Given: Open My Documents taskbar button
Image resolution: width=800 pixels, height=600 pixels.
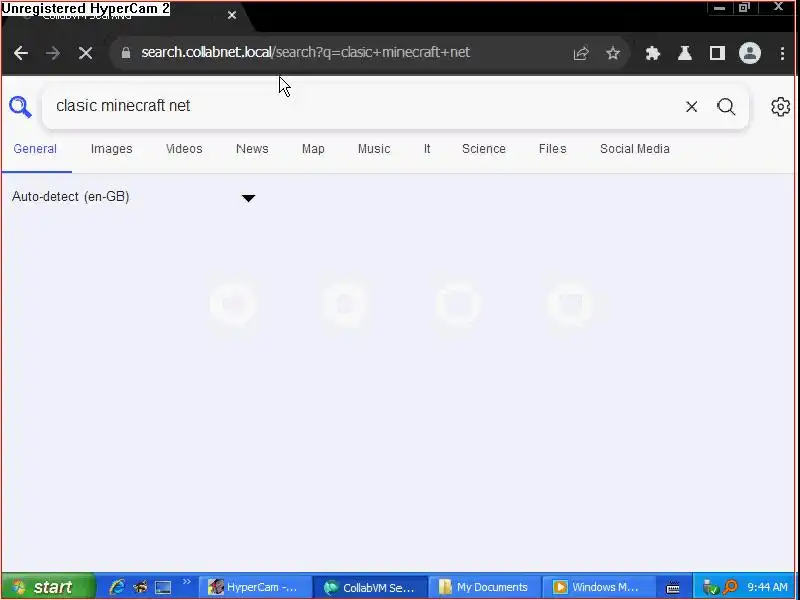Looking at the screenshot, I should click(x=485, y=587).
